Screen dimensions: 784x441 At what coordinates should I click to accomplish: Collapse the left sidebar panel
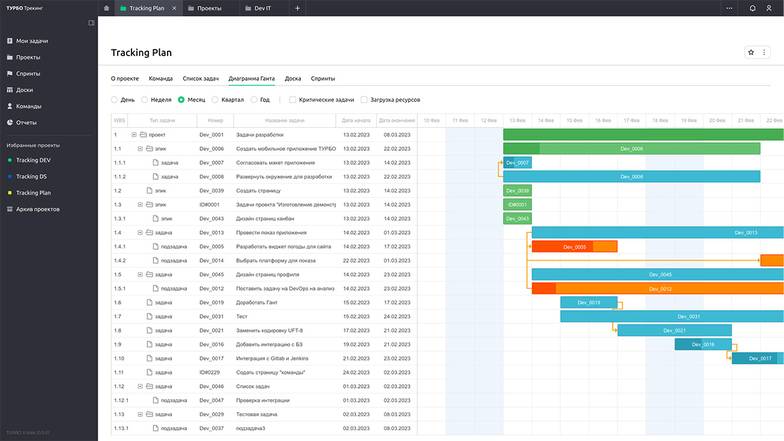91,22
